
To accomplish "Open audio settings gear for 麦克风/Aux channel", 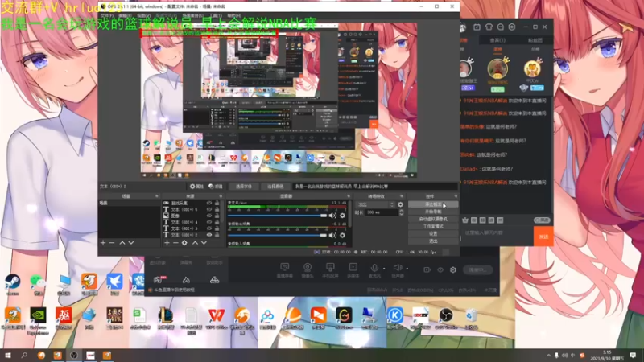I will pyautogui.click(x=343, y=216).
